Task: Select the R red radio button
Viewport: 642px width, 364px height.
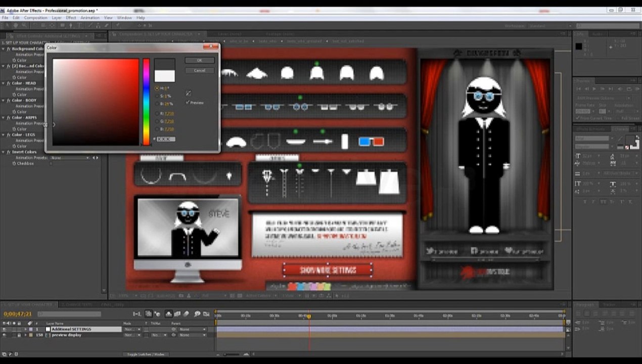Action: (x=157, y=114)
